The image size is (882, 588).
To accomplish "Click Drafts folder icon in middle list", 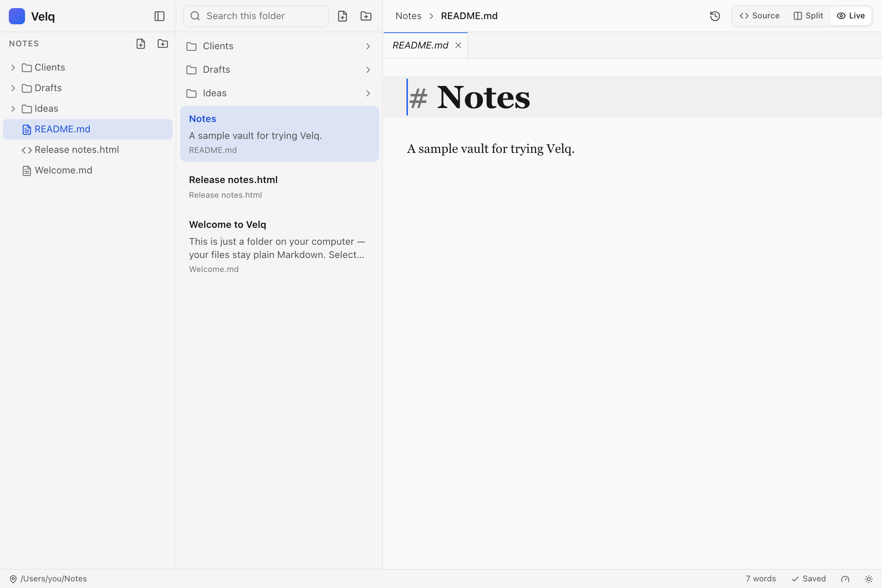I will click(191, 70).
